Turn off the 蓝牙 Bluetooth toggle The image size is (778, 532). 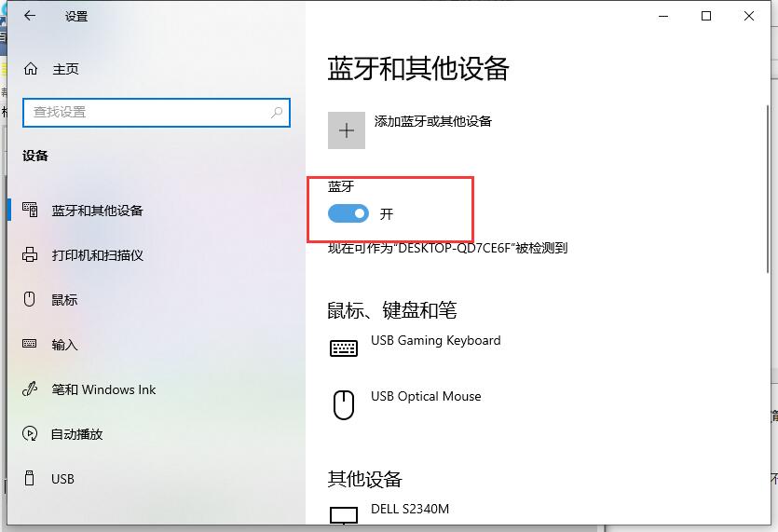point(348,214)
